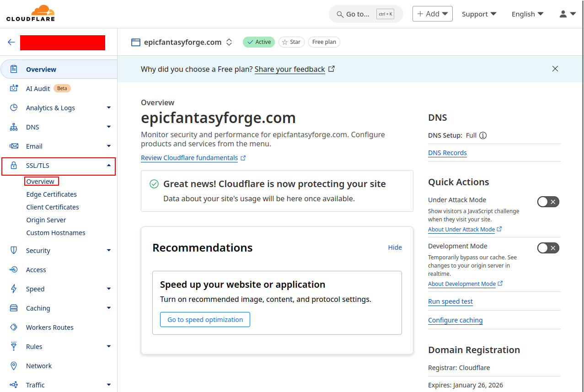Screen dimensions: 584x392
Task: Dismiss the Free plan feedback banner
Action: (555, 69)
